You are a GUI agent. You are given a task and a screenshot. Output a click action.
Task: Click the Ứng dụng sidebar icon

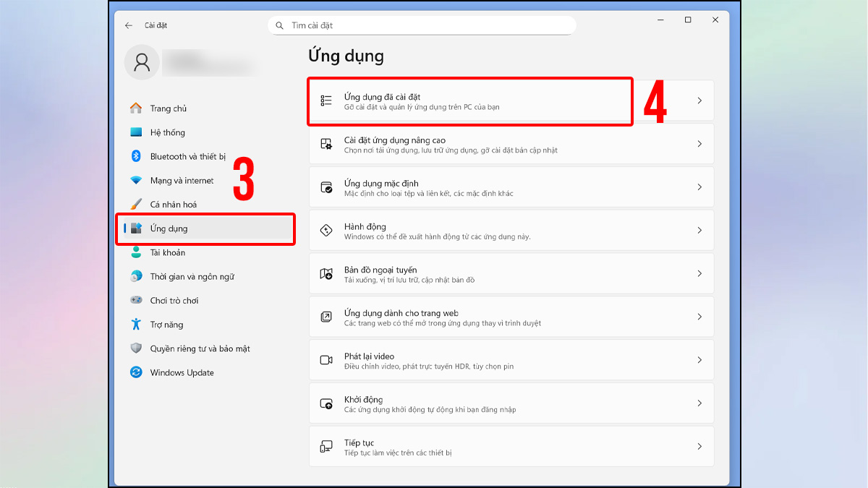click(136, 228)
